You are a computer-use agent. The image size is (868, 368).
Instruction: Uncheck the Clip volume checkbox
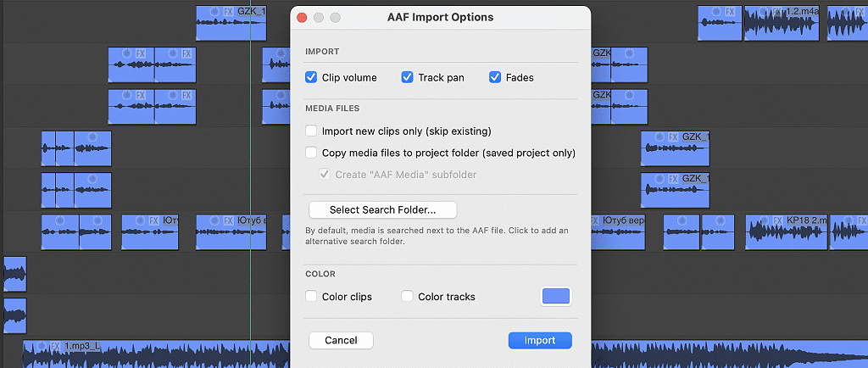pos(311,77)
